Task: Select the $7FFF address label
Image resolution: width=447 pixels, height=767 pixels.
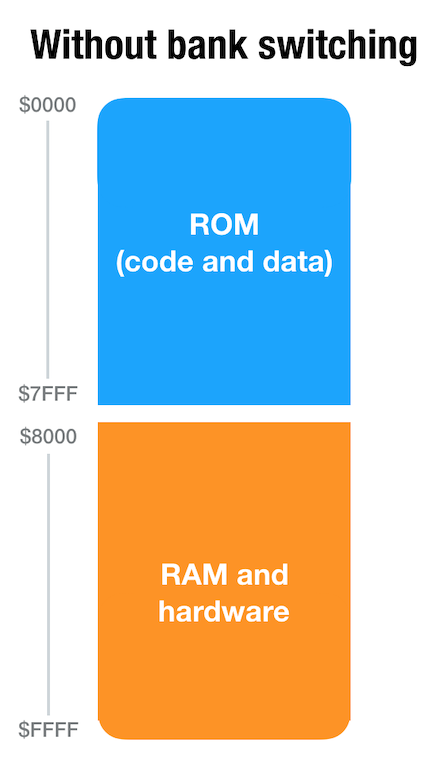Action: coord(48,393)
